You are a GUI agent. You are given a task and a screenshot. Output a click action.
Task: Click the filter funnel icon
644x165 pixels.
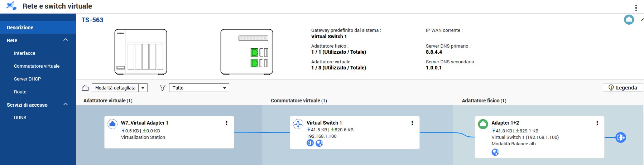pos(162,88)
